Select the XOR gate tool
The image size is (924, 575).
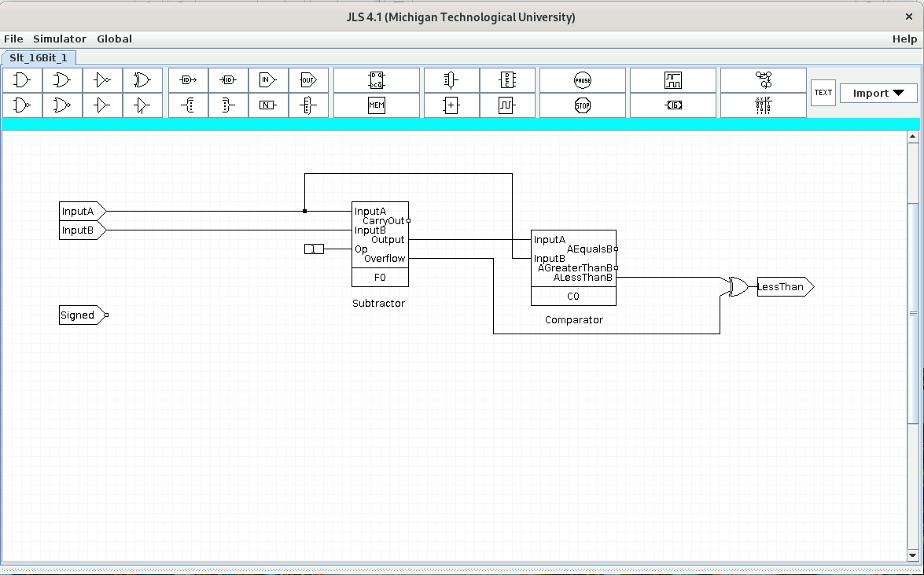tap(142, 79)
